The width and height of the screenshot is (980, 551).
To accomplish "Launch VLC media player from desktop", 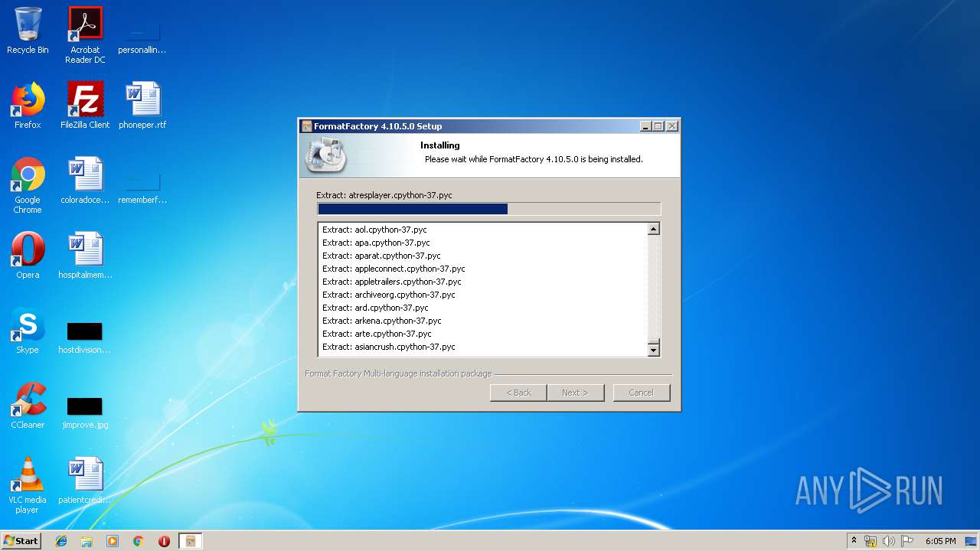I will point(28,485).
